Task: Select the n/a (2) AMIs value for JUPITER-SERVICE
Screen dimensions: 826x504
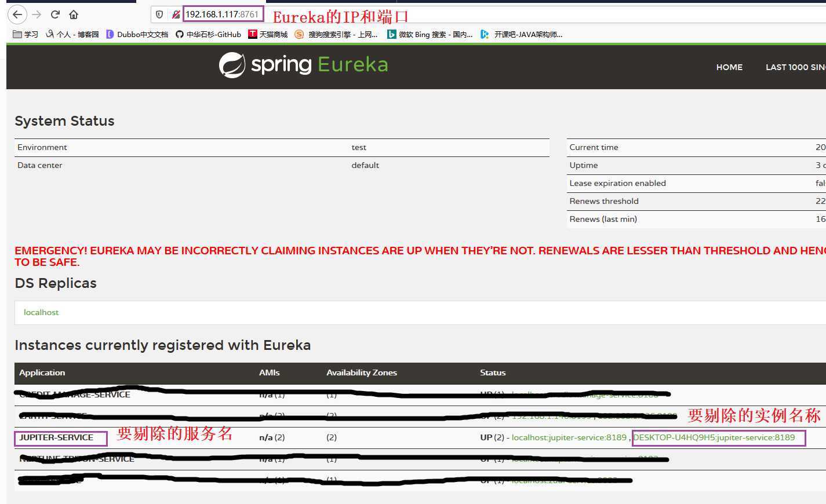Action: coord(272,437)
